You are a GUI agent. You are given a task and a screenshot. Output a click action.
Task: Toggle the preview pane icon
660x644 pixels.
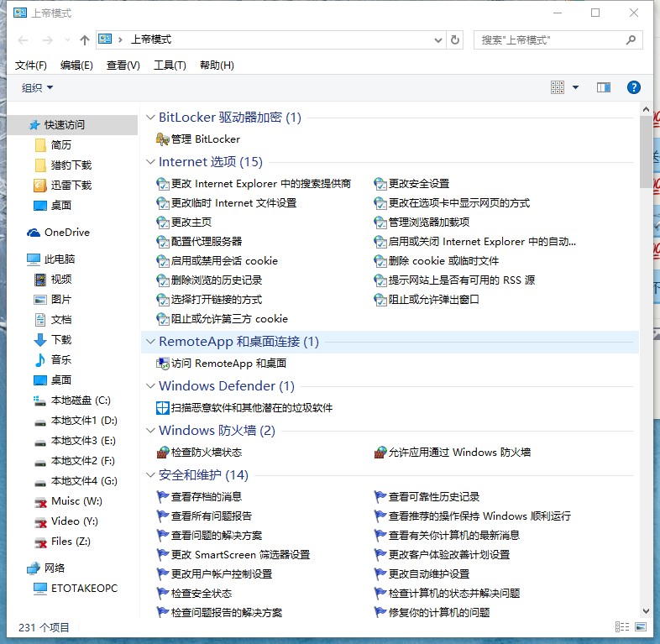(604, 87)
